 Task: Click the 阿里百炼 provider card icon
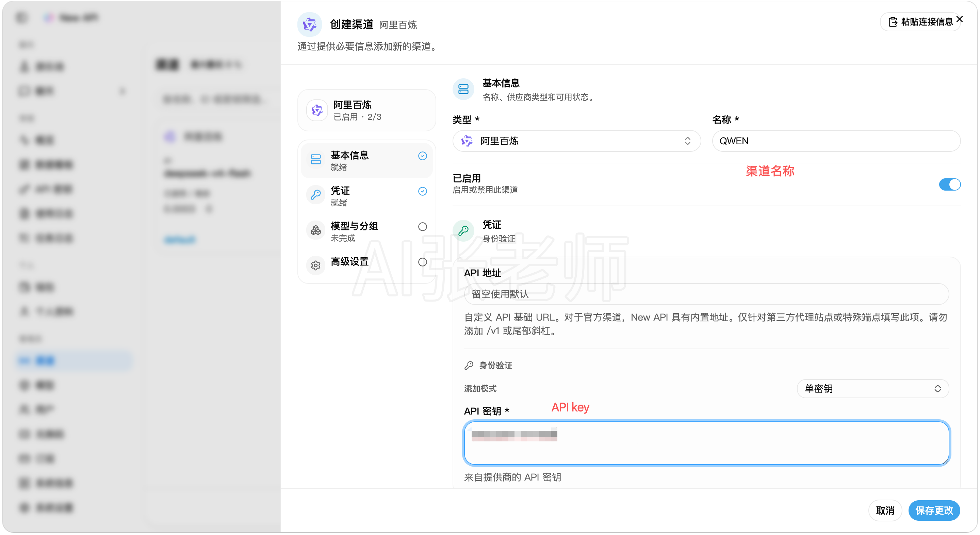pos(317,110)
